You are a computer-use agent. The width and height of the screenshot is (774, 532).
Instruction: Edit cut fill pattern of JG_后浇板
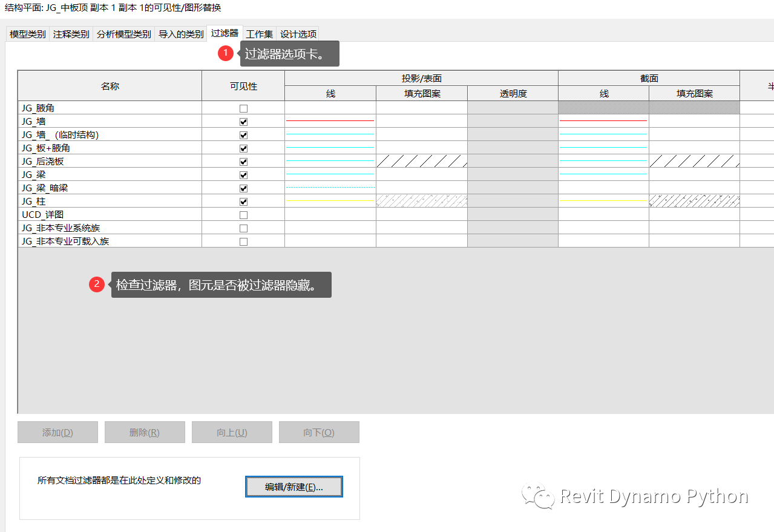pos(694,161)
